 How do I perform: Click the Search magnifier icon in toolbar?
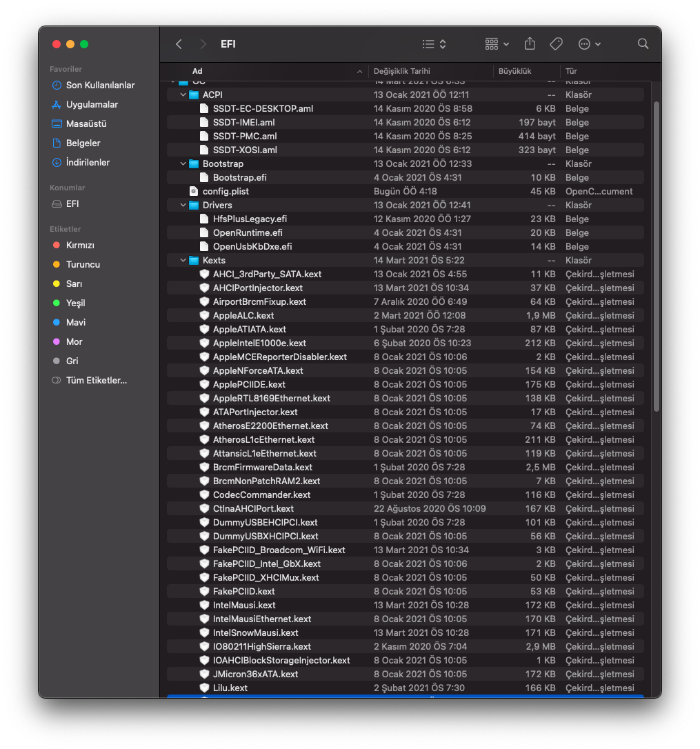point(643,44)
